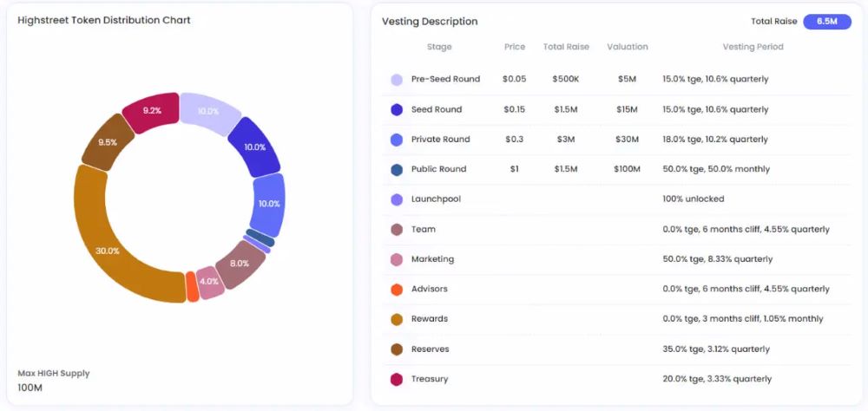Click the Max HIGH Supply 100M value

click(31, 388)
